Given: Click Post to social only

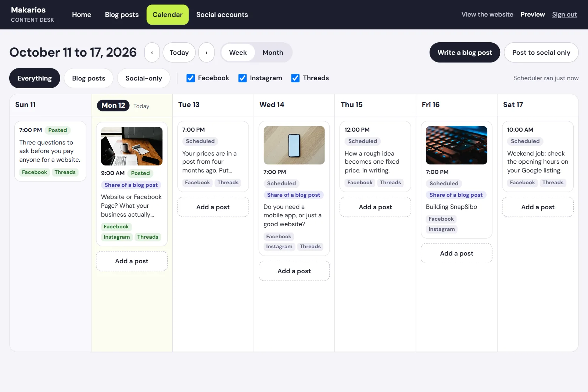Looking at the screenshot, I should pyautogui.click(x=541, y=53).
